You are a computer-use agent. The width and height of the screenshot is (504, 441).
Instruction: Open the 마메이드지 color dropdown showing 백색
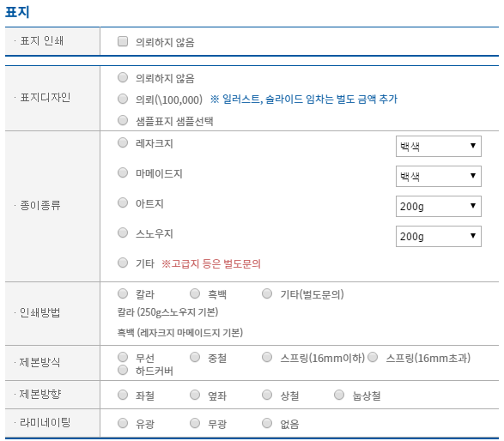click(439, 176)
